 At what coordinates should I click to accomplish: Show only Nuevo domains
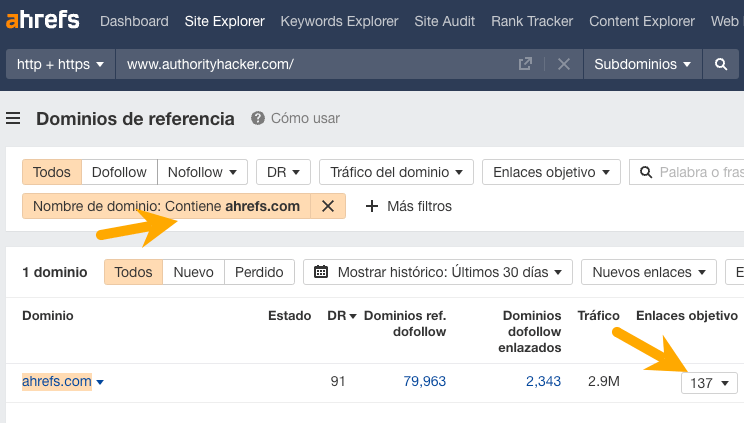[x=193, y=272]
